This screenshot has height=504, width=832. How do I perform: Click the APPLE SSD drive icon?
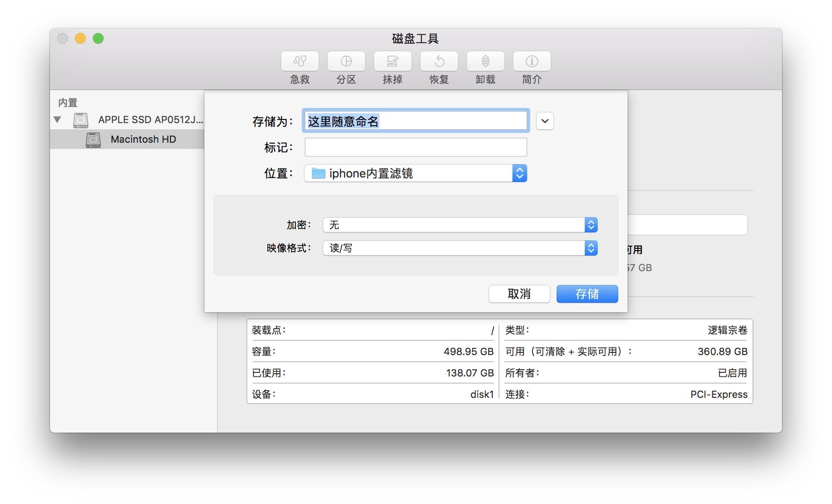pos(79,120)
